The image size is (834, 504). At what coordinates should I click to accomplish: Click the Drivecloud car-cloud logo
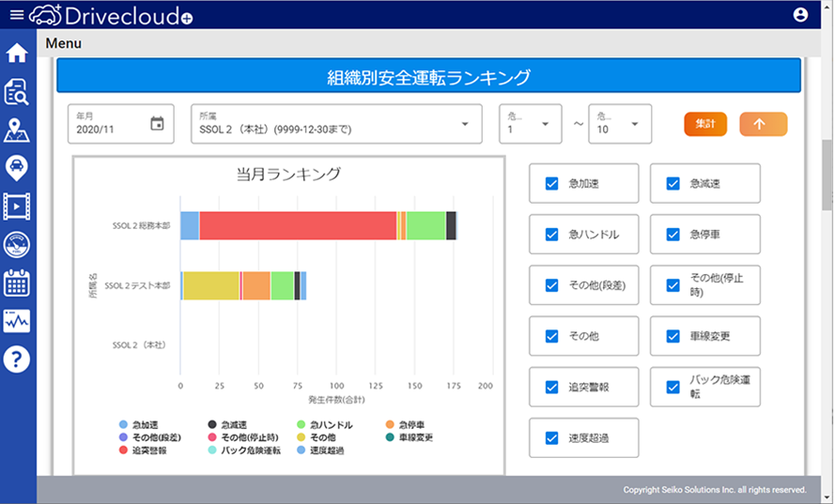pyautogui.click(x=45, y=15)
